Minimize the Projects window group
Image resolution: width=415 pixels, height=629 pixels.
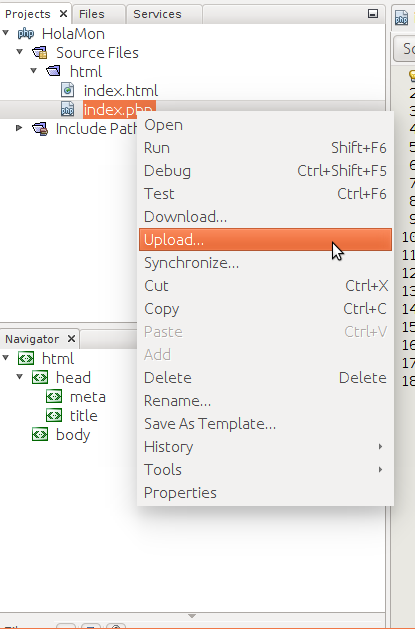pyautogui.click(x=373, y=14)
